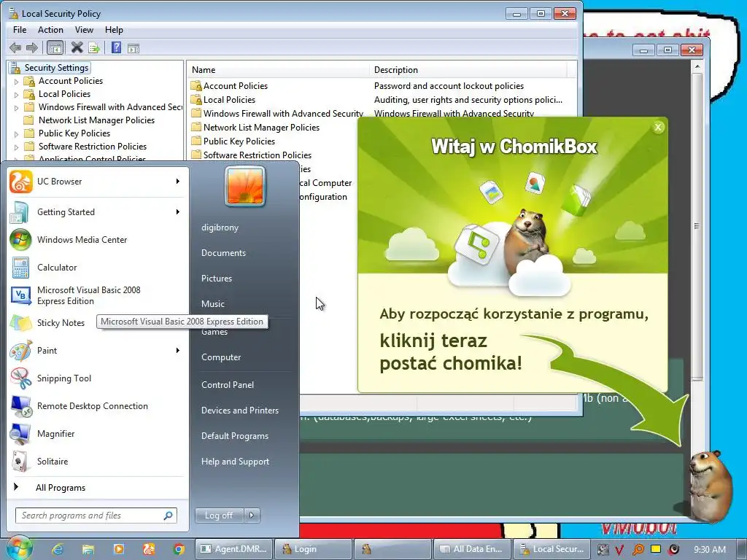
Task: Open Internet Explorer from taskbar
Action: tap(58, 549)
